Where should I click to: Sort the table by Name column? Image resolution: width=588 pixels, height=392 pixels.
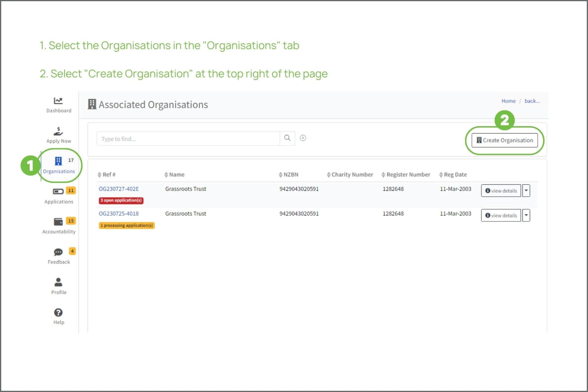click(174, 175)
